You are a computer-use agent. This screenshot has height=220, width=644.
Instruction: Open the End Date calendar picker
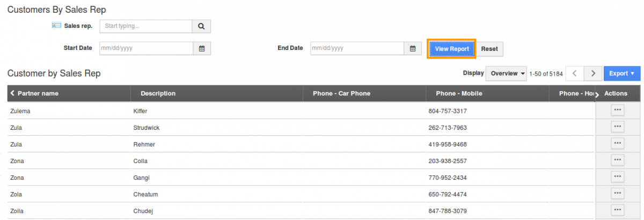tap(412, 48)
